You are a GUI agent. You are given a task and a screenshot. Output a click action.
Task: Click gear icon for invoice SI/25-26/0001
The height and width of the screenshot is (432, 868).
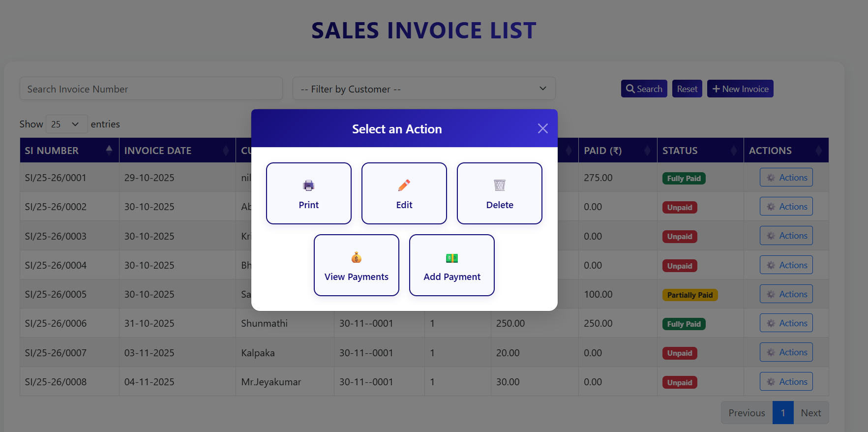pos(771,178)
